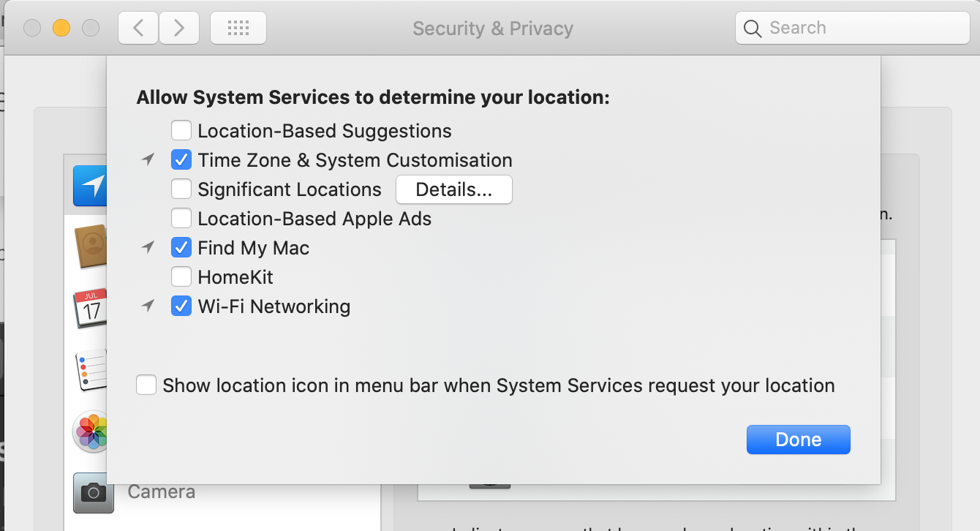
Task: Click the Location Services sidebar icon
Action: pyautogui.click(x=91, y=186)
